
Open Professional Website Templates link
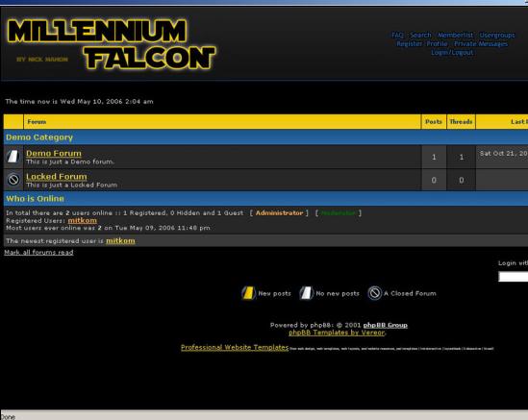pyautogui.click(x=235, y=347)
